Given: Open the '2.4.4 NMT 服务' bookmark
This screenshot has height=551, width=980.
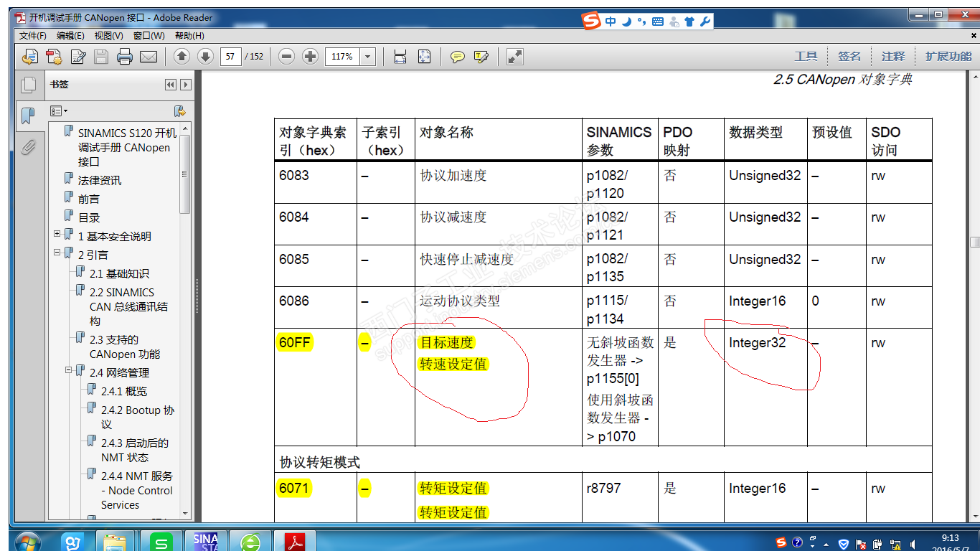Looking at the screenshot, I should [x=137, y=490].
